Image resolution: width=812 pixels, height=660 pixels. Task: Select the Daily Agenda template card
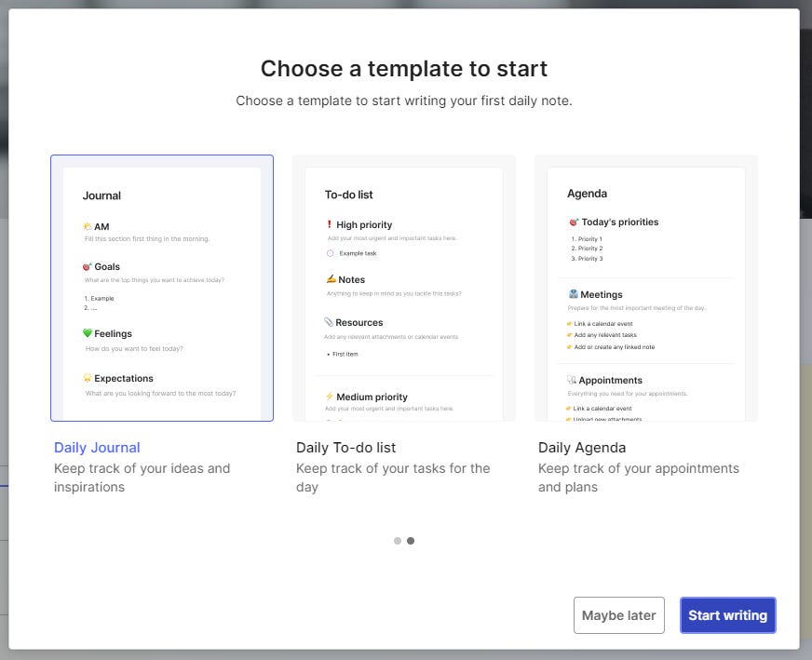646,289
